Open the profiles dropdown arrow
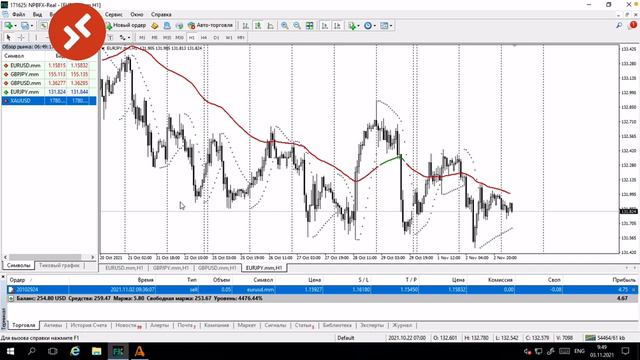This screenshot has width=640, height=360. (x=32, y=26)
